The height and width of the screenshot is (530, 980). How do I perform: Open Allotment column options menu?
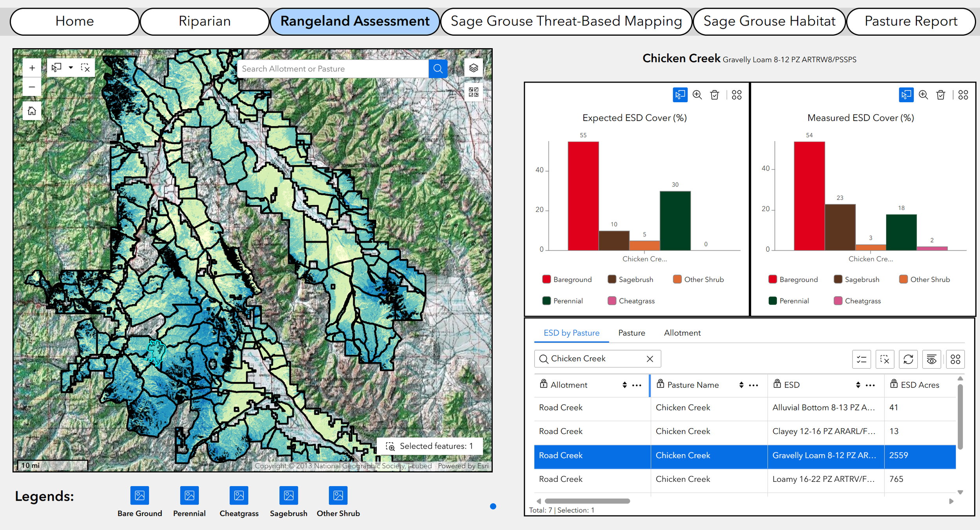[x=637, y=385]
